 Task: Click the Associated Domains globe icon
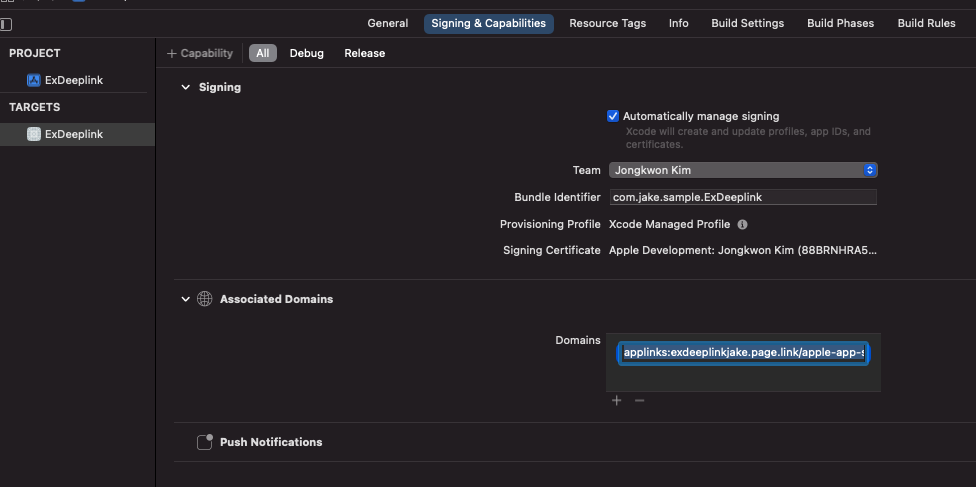click(x=204, y=299)
